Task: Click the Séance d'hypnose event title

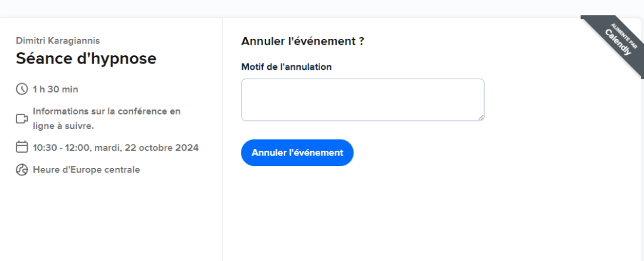Action: 86,58
